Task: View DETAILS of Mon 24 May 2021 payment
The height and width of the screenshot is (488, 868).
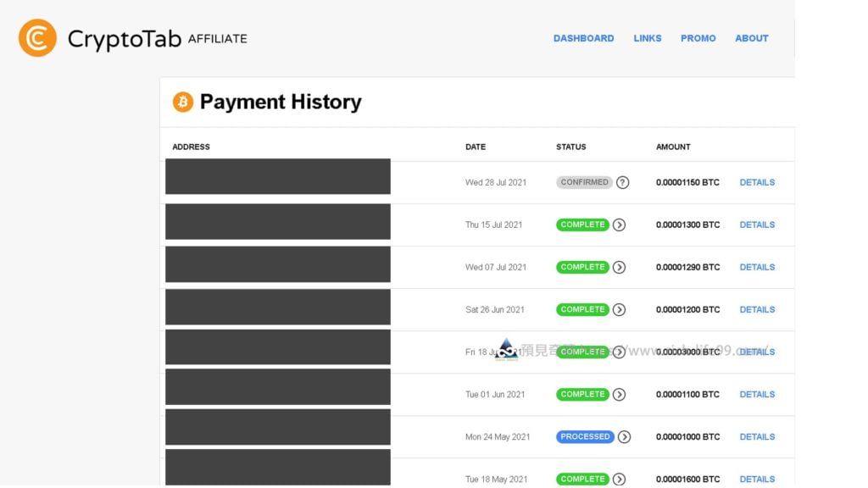Action: click(757, 437)
